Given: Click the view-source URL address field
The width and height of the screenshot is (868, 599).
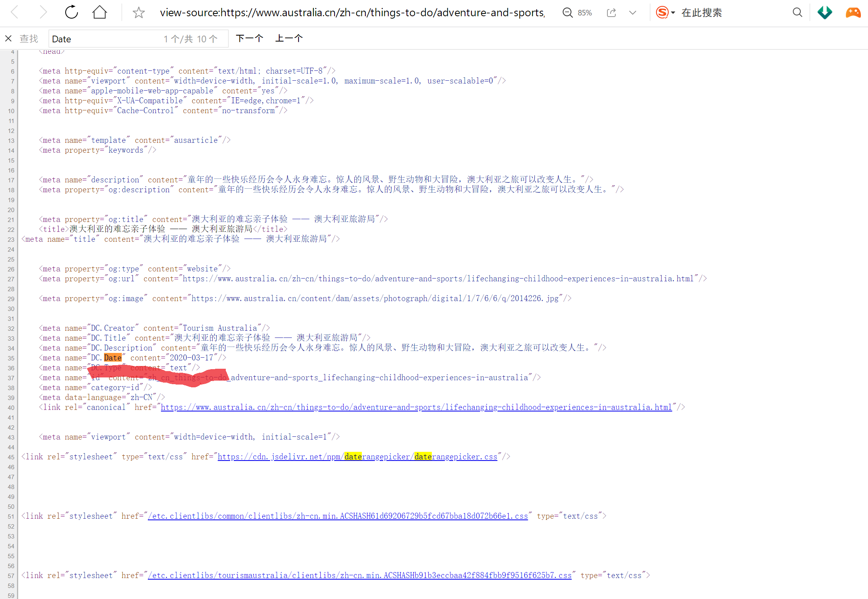Looking at the screenshot, I should pyautogui.click(x=352, y=13).
